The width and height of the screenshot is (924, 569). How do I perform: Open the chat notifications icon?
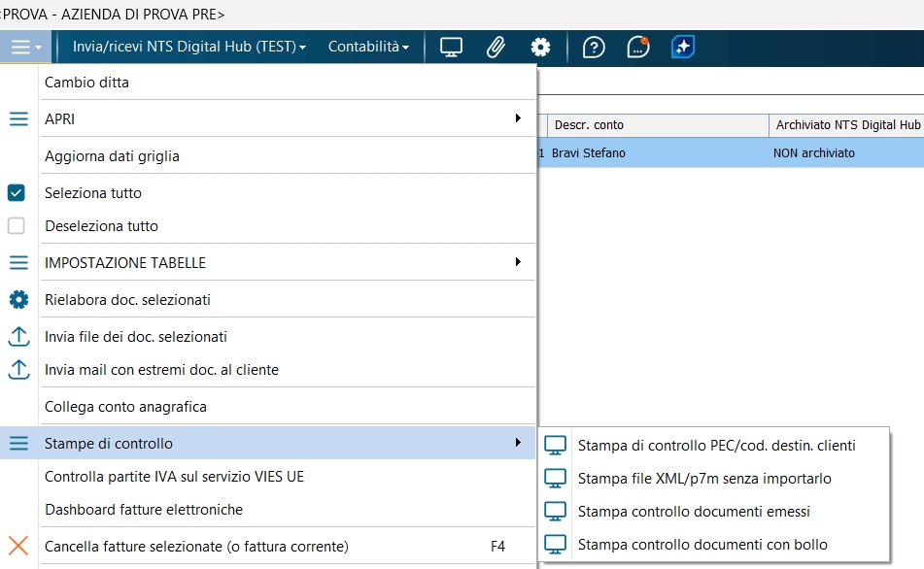[638, 47]
